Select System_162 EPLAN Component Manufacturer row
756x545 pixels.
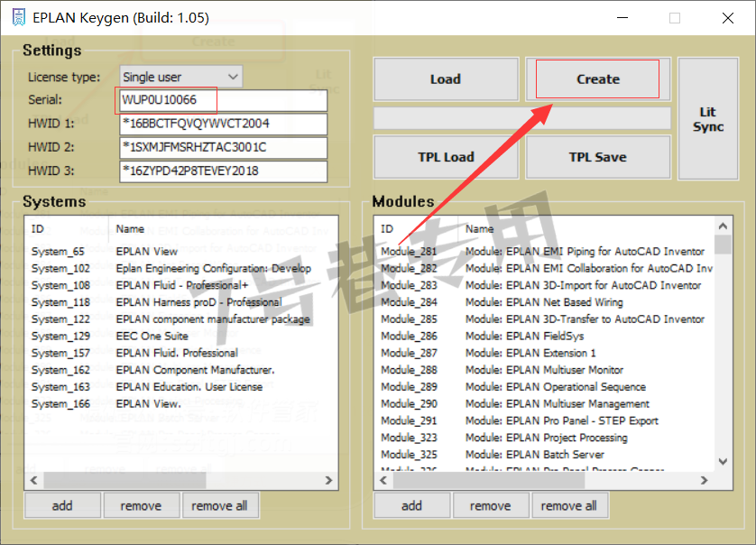click(181, 369)
